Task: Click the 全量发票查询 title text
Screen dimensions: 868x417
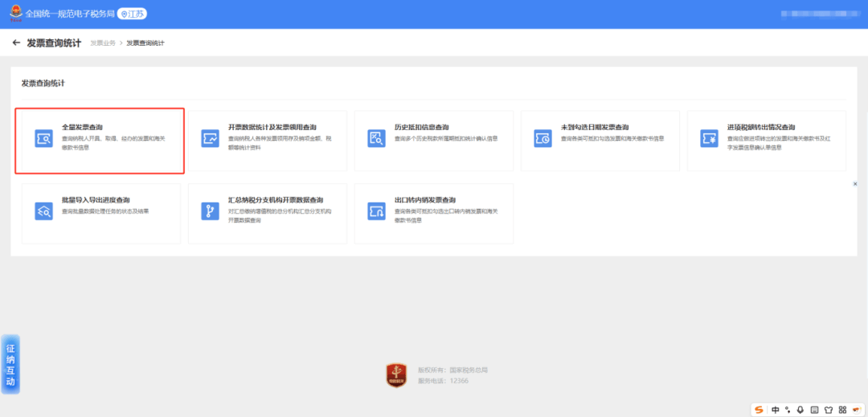Action: [82, 128]
